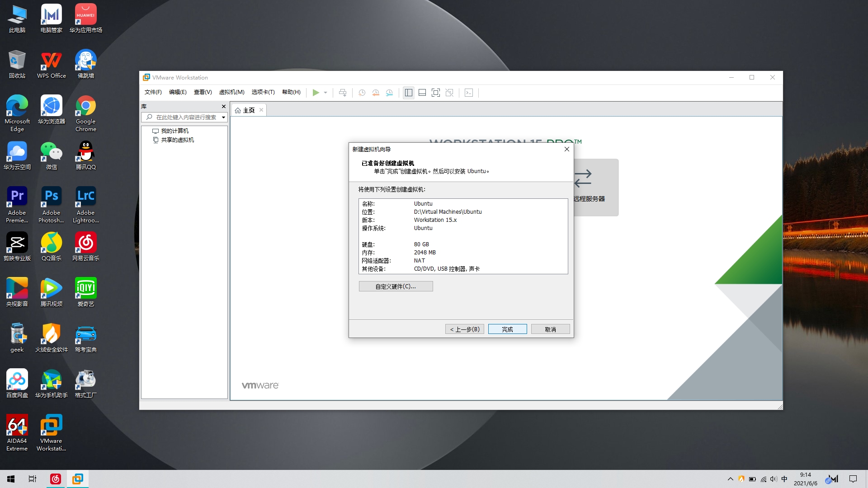
Task: Close the 主页 tab
Action: (261, 110)
